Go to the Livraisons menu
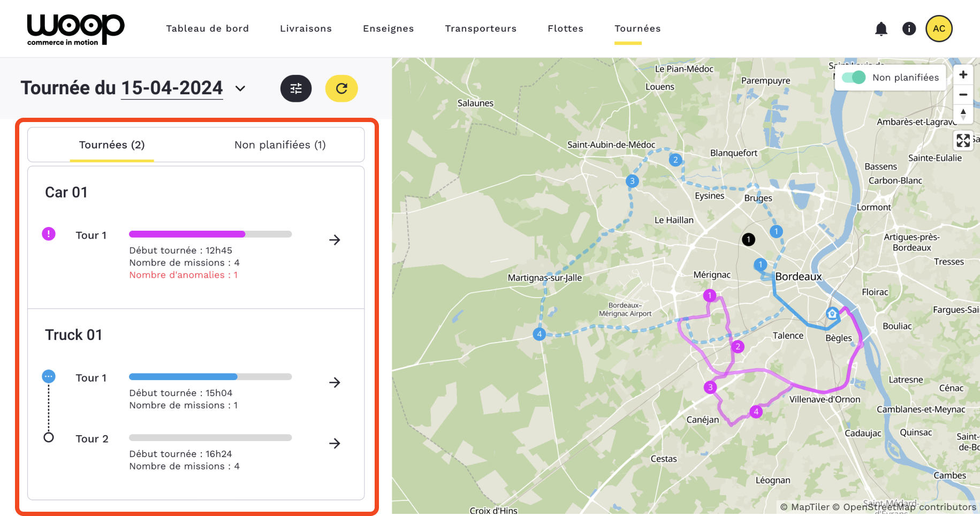 tap(306, 29)
